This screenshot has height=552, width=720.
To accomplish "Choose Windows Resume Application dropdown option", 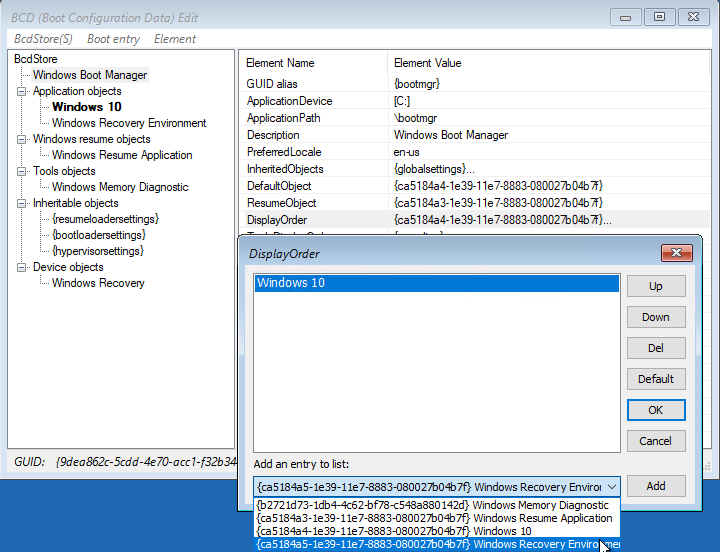I will 437,518.
